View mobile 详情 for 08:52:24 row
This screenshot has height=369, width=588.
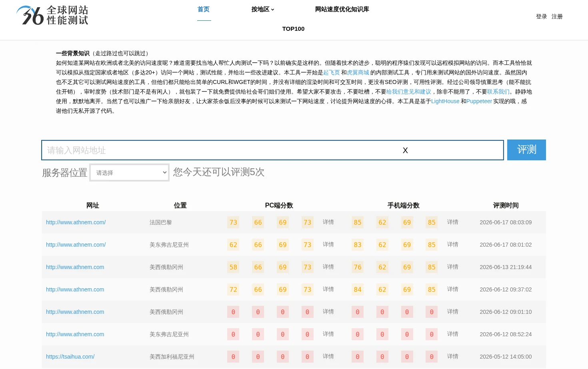coord(453,334)
